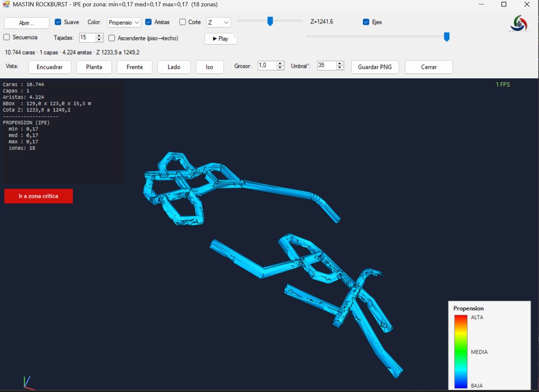Switch to Frente view
The height and width of the screenshot is (392, 539).
[x=135, y=67]
